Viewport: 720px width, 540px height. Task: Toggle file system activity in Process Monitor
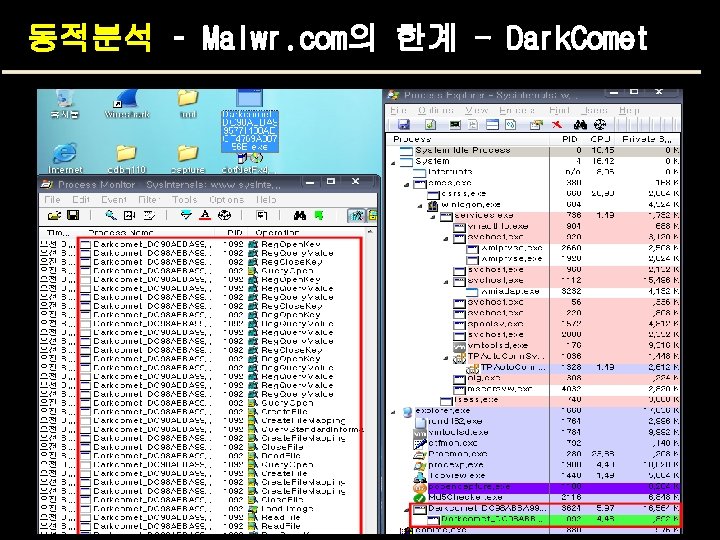(x=372, y=215)
